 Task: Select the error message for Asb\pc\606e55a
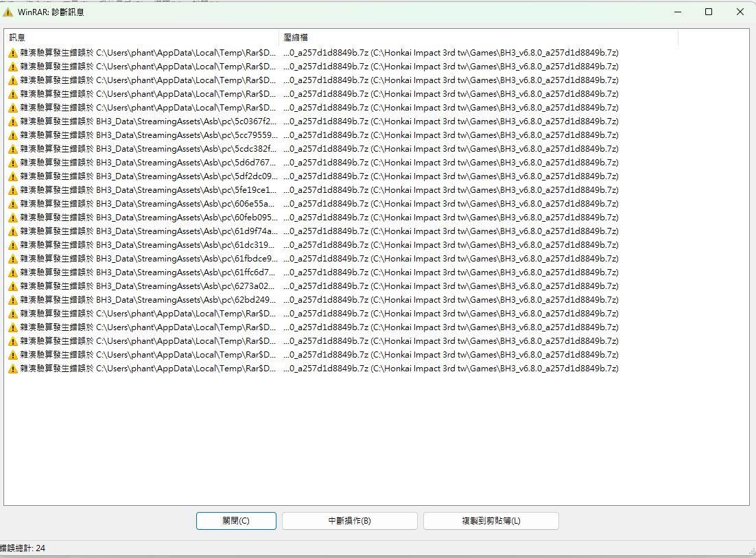click(x=147, y=204)
